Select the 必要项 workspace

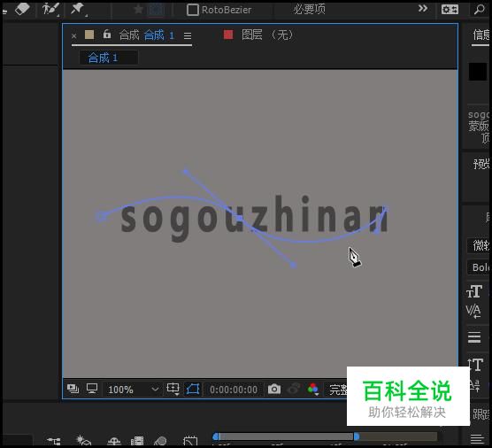coord(309,10)
